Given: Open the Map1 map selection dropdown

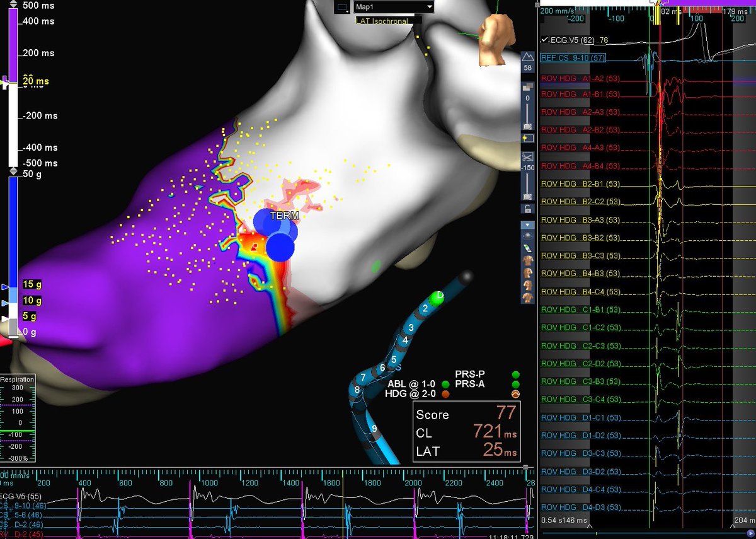Looking at the screenshot, I should coord(394,7).
